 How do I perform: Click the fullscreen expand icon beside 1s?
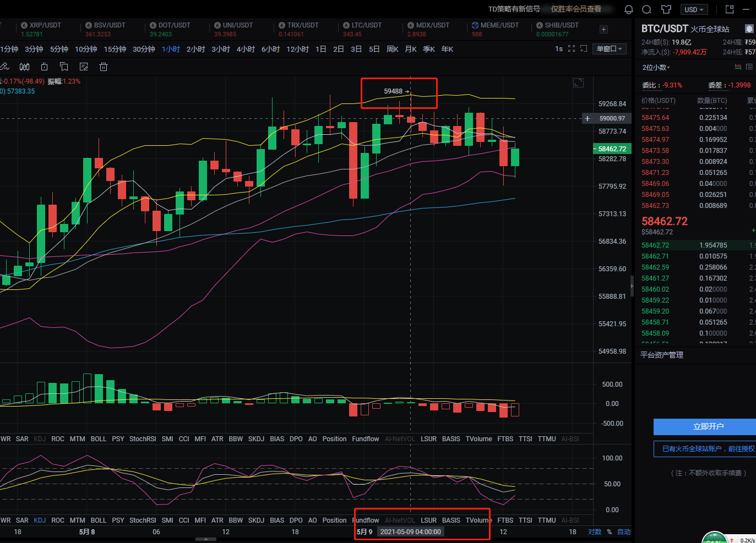pyautogui.click(x=572, y=49)
